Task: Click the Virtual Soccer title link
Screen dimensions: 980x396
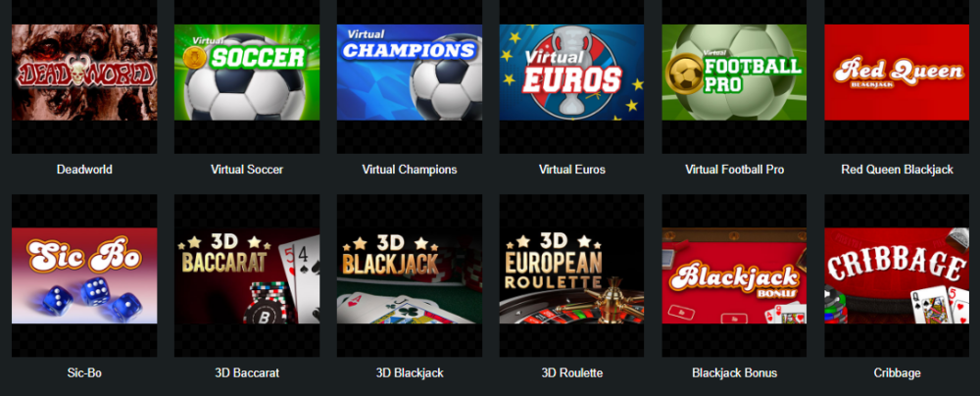Action: 247,170
